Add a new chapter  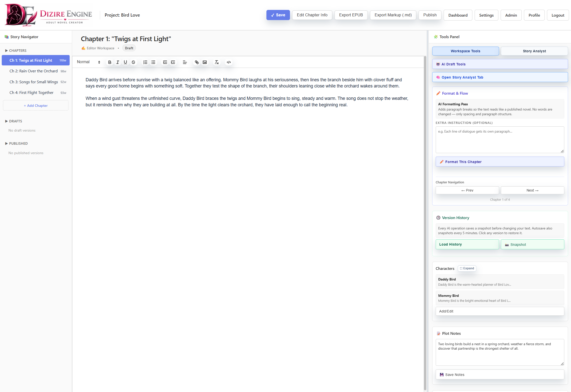pyautogui.click(x=36, y=106)
